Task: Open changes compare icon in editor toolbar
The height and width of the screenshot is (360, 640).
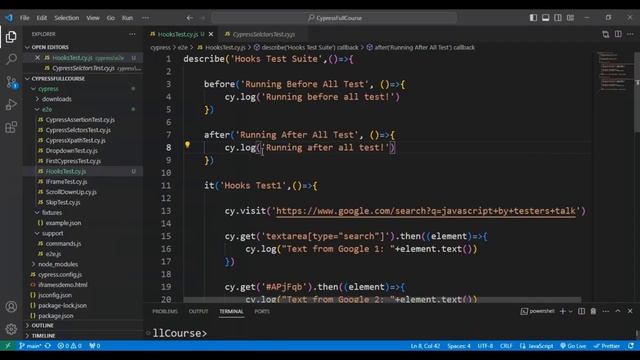Action: click(x=606, y=34)
